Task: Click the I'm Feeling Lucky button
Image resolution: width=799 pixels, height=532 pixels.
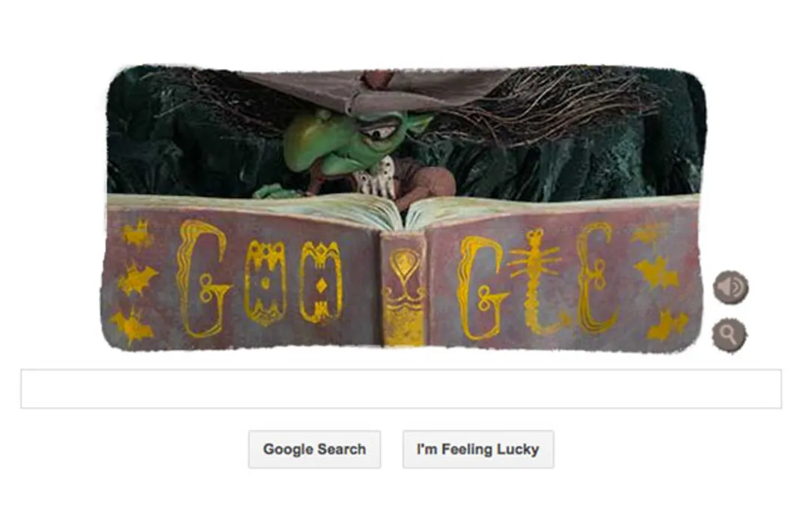Action: [478, 449]
